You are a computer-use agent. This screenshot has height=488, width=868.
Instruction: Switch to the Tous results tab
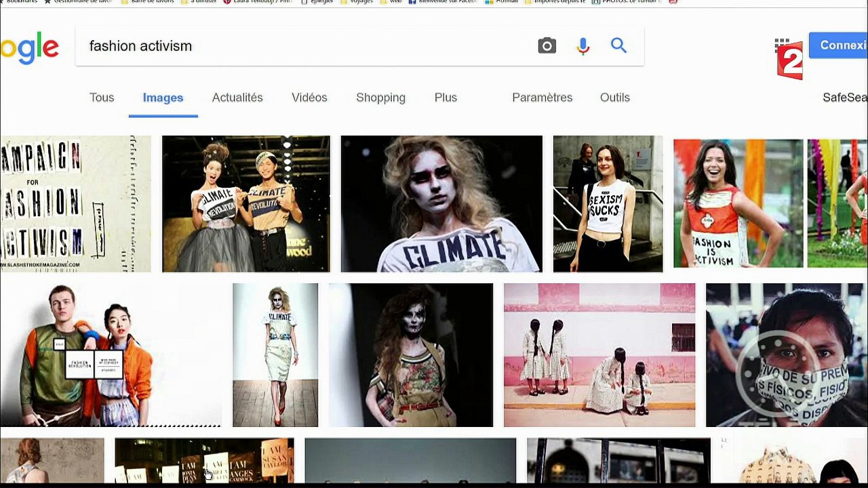tap(102, 98)
